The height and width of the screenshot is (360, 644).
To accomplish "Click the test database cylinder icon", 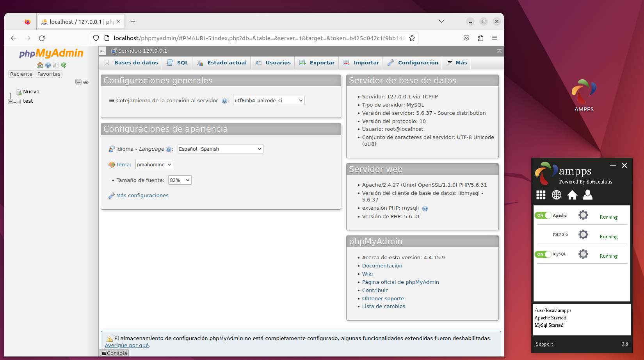I will (18, 102).
